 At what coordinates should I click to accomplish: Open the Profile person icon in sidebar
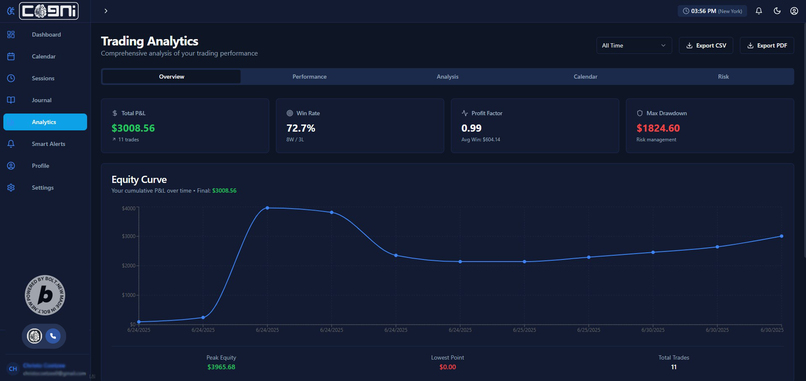11,166
